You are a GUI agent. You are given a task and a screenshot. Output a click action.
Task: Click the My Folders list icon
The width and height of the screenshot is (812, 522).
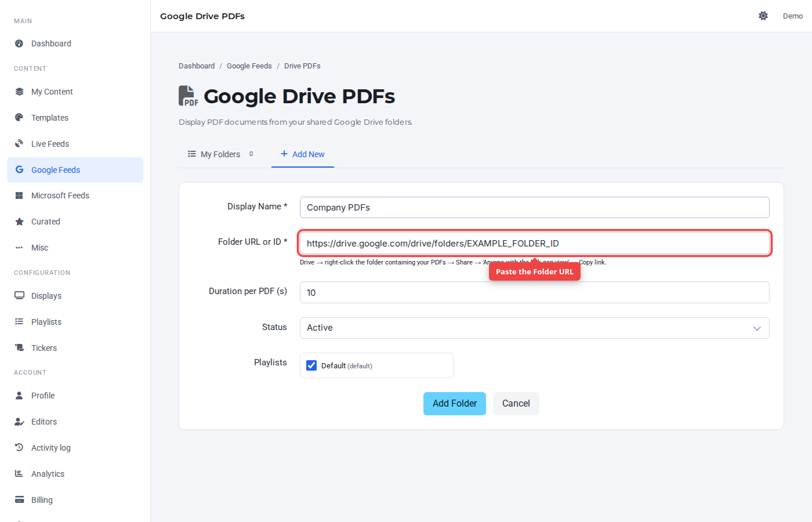192,154
